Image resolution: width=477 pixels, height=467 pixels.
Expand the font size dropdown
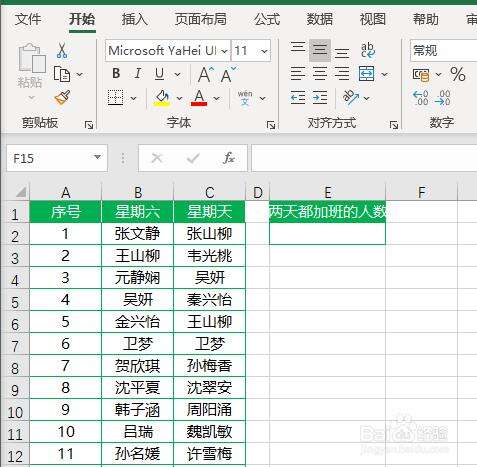pos(264,51)
